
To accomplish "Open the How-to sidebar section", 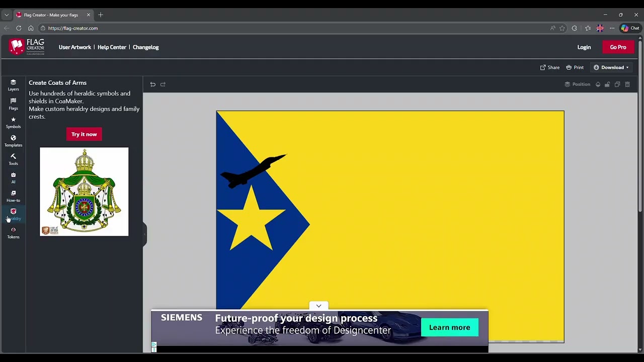I will point(13,196).
